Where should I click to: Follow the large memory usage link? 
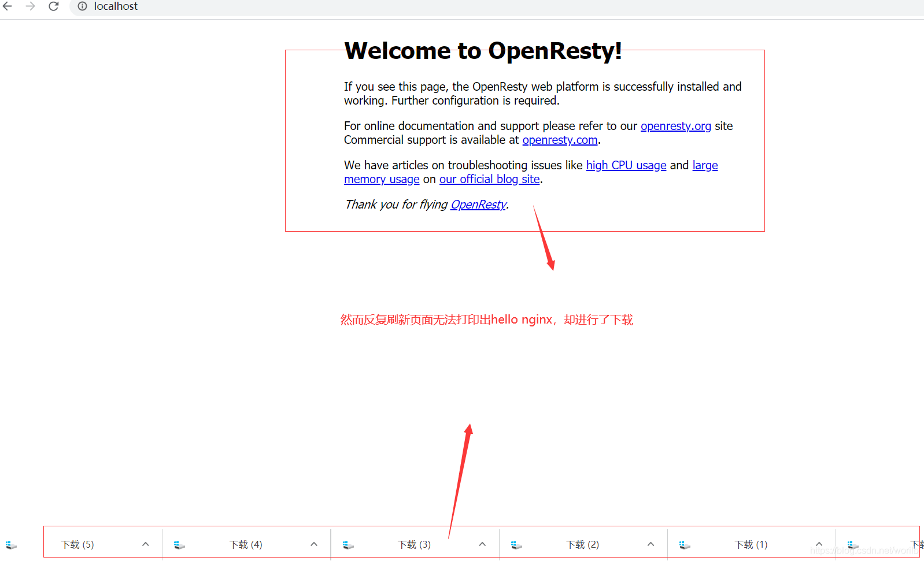point(705,165)
